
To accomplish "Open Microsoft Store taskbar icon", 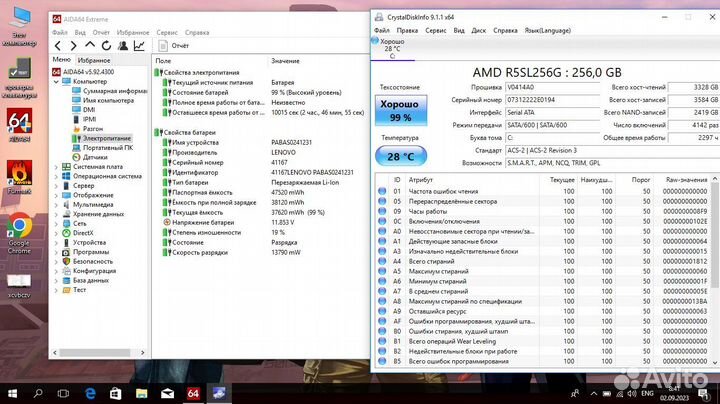I will click(116, 393).
